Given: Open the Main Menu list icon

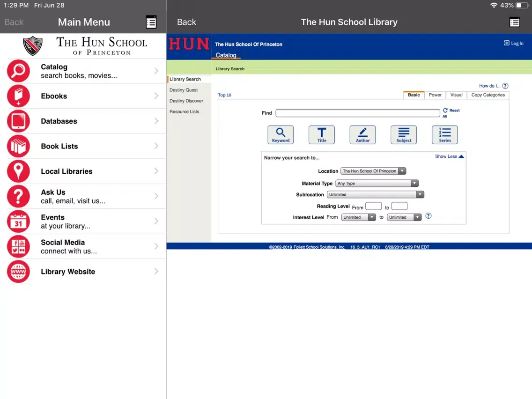Looking at the screenshot, I should 151,22.
